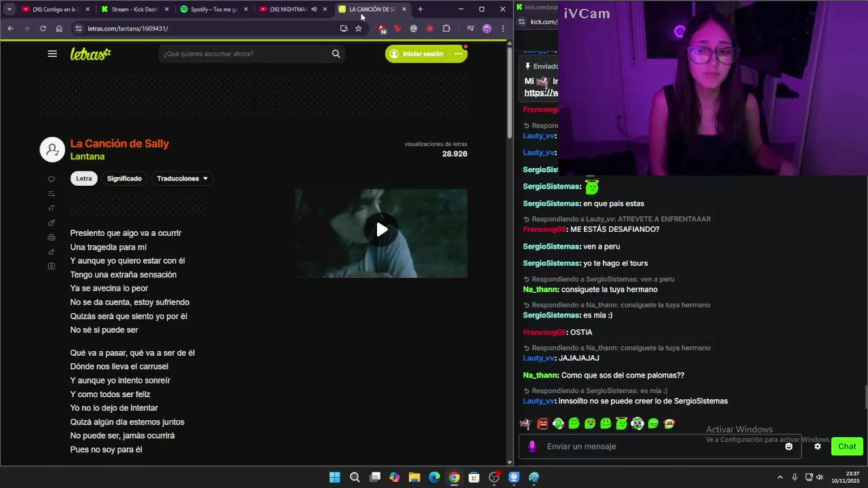Click the search magnifier on letras
Screen dimensions: 868x488
click(336, 54)
